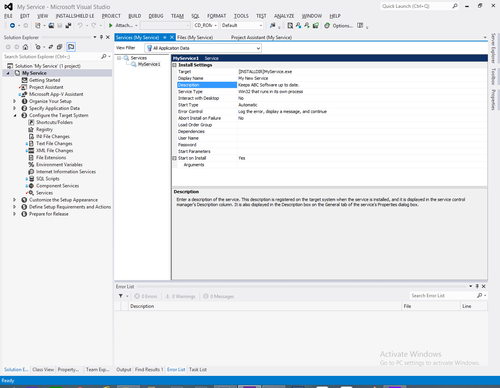Expand Organize Your Setup node
The height and width of the screenshot is (388, 500).
click(14, 101)
